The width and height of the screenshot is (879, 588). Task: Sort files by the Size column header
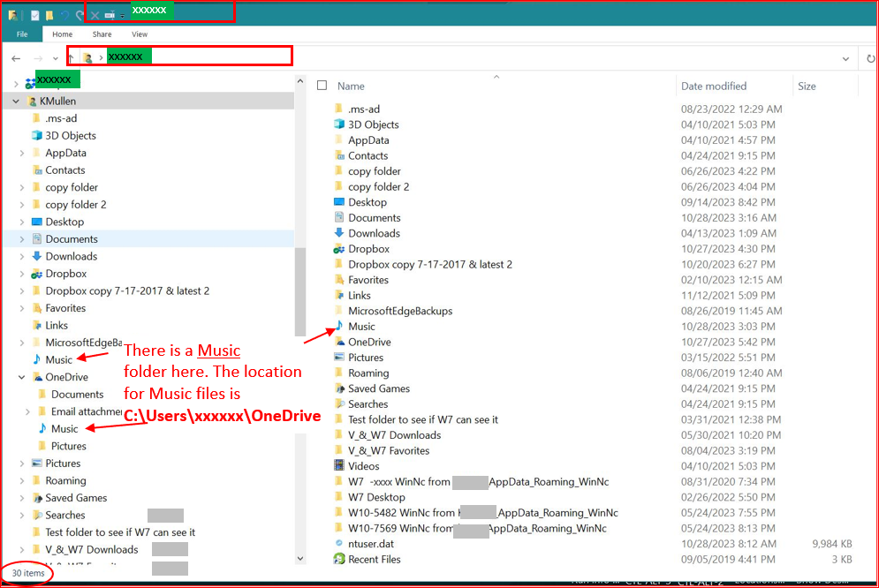[807, 86]
